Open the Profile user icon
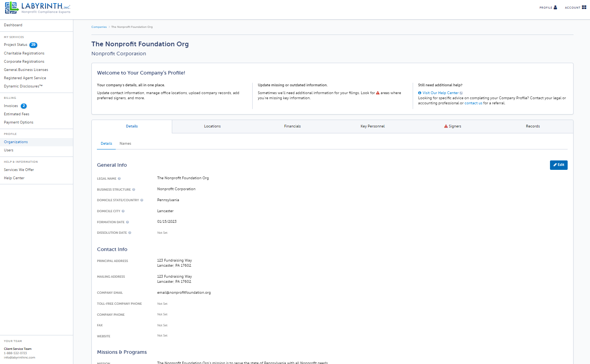This screenshot has height=364, width=590. point(555,7)
